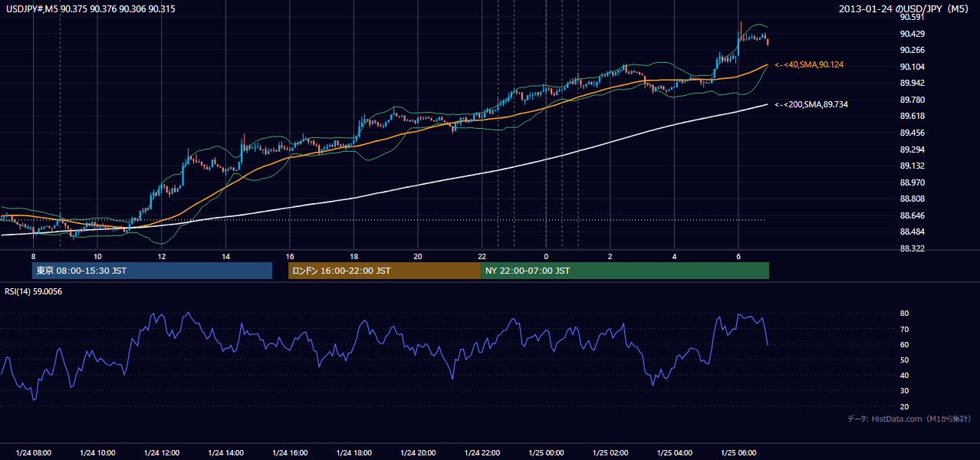Click the 1/24 20:00 bottom time label
The height and width of the screenshot is (460, 980).
pos(418,453)
